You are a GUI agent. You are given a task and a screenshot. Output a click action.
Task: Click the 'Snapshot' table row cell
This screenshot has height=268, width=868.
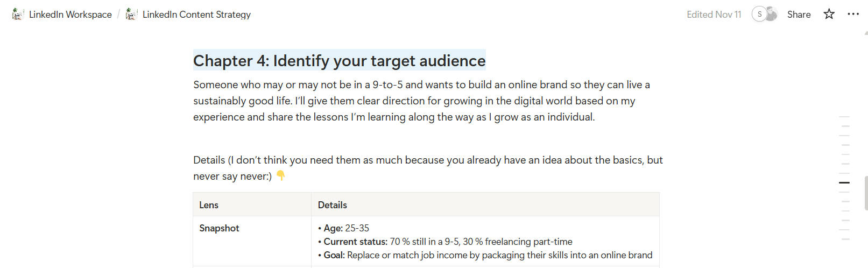pos(252,241)
